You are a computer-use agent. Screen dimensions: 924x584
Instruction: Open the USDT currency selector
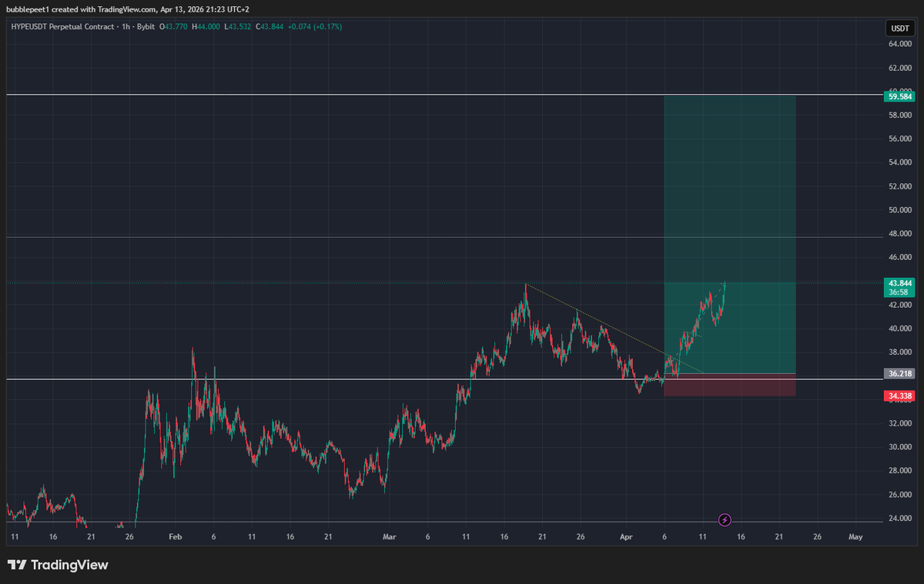pyautogui.click(x=899, y=28)
